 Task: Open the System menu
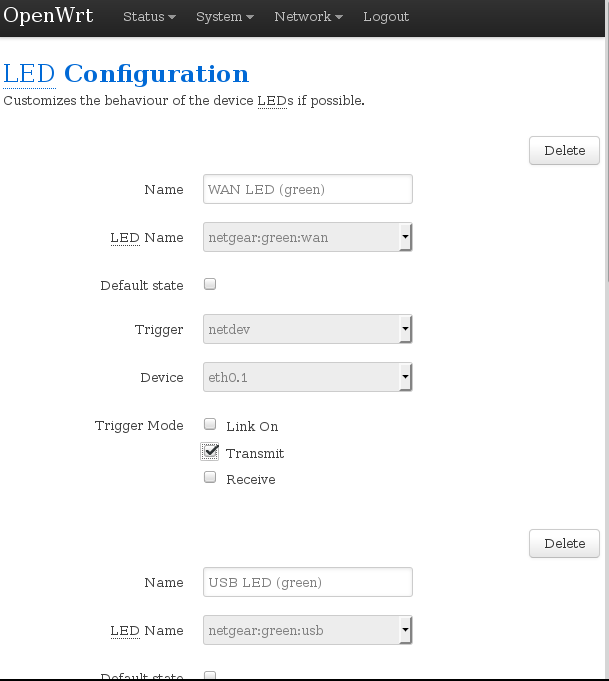224,17
